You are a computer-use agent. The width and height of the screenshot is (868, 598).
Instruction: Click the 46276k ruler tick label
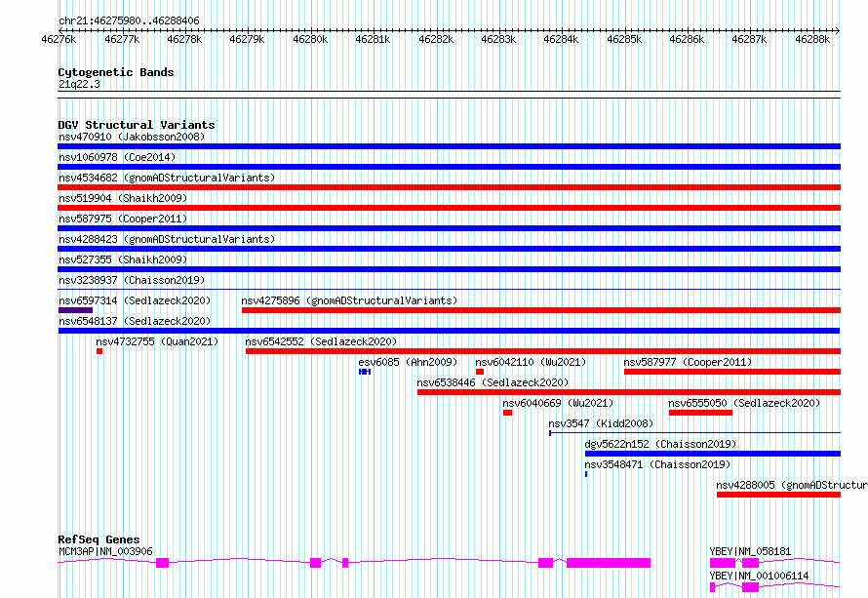pyautogui.click(x=59, y=39)
